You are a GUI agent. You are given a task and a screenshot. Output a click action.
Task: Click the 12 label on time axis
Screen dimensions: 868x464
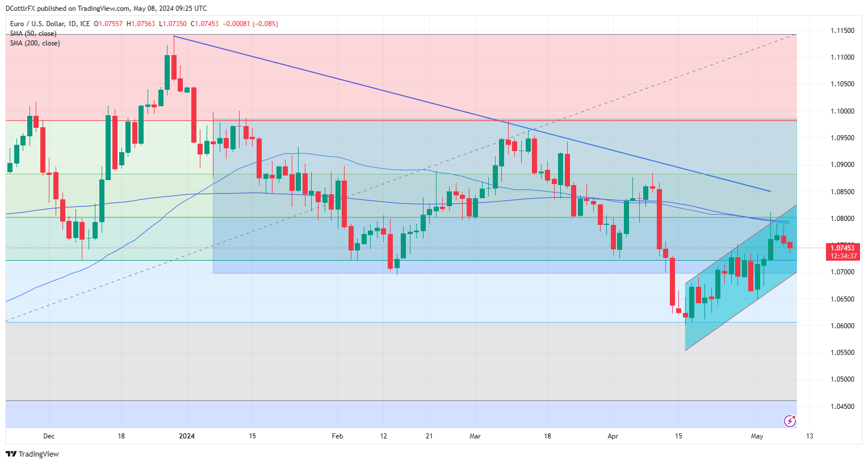tap(384, 436)
